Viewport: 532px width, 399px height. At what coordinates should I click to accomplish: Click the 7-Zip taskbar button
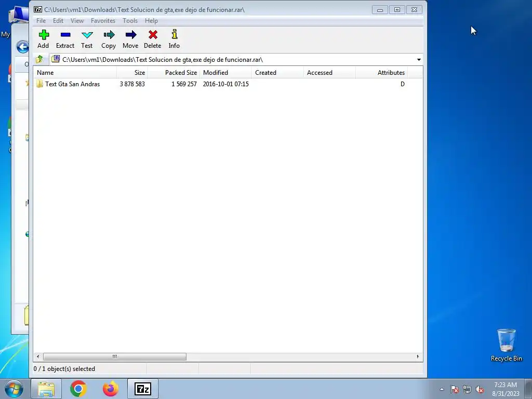click(x=143, y=389)
